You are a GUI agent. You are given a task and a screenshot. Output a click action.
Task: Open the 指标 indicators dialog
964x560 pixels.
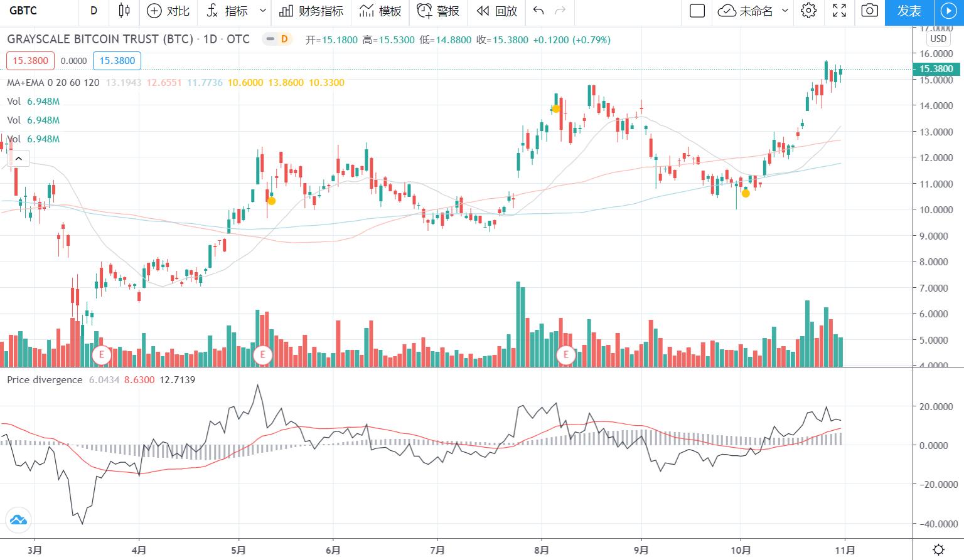tap(228, 11)
